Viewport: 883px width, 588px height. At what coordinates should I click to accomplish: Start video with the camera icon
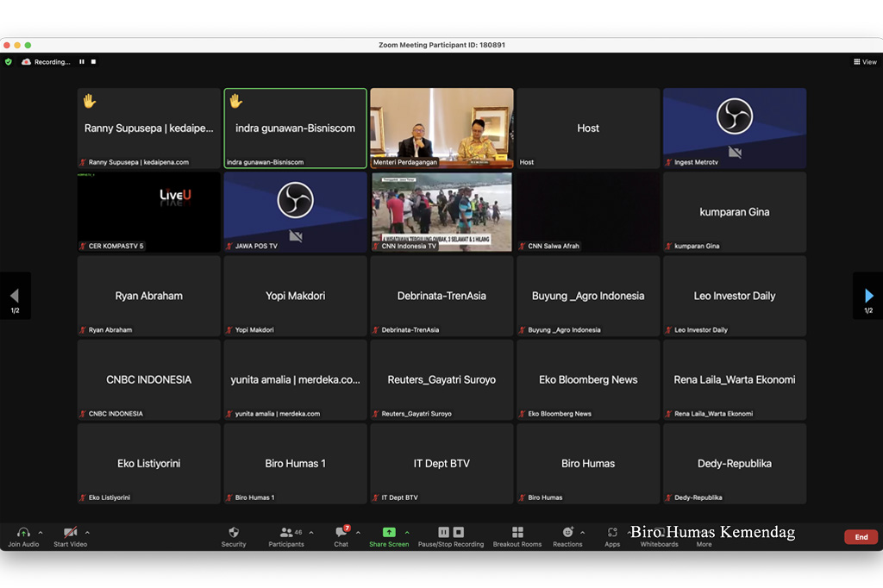(70, 532)
